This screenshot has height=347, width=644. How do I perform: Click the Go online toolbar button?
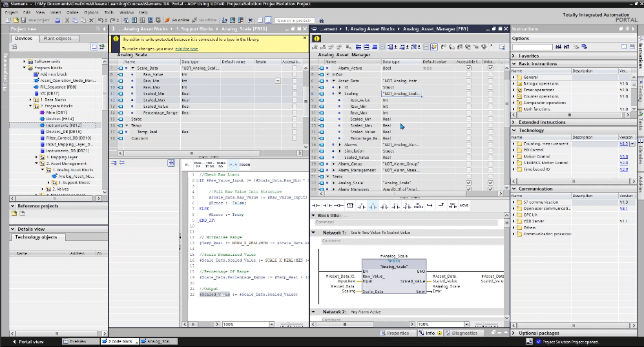[x=178, y=21]
